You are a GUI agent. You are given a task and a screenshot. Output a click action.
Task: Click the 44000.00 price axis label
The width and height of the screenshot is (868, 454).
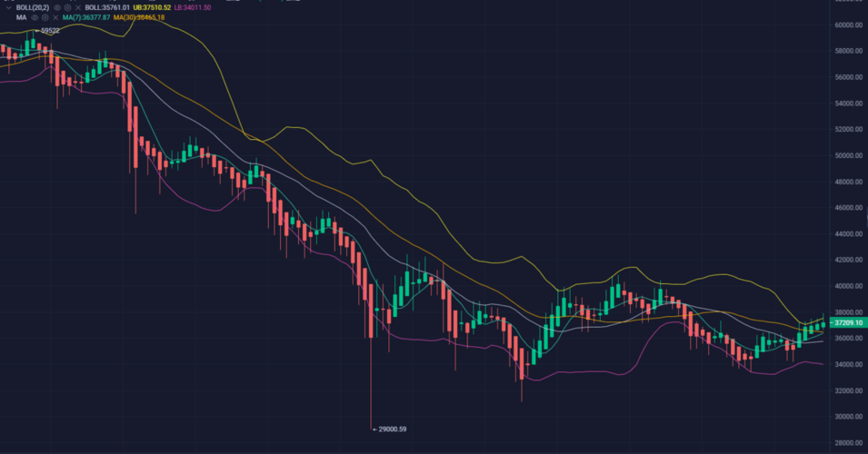847,234
